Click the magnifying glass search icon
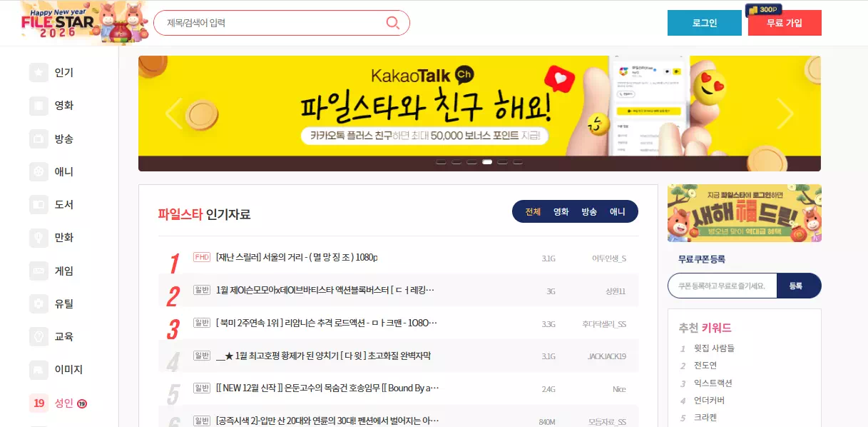Image resolution: width=868 pixels, height=427 pixels. click(392, 23)
